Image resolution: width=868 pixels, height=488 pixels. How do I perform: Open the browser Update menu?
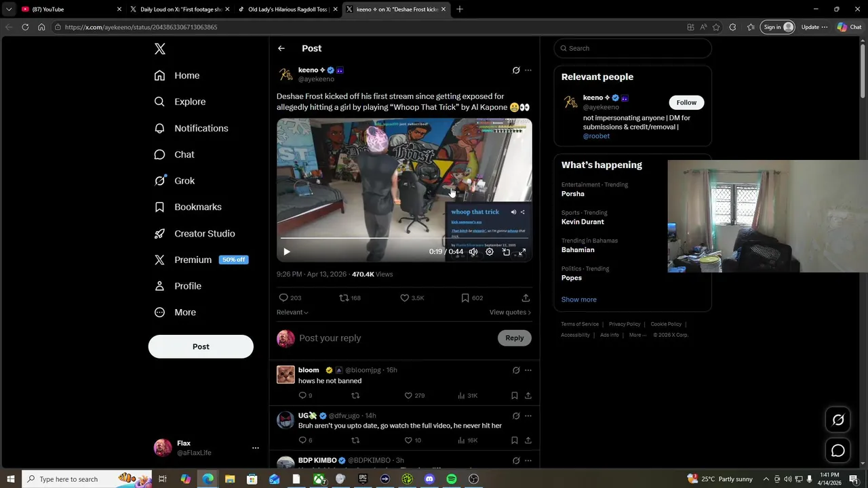[814, 27]
